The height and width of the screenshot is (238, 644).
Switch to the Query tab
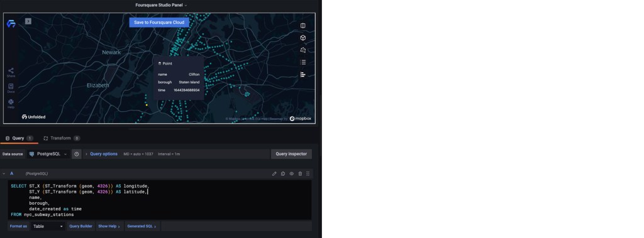[19, 138]
